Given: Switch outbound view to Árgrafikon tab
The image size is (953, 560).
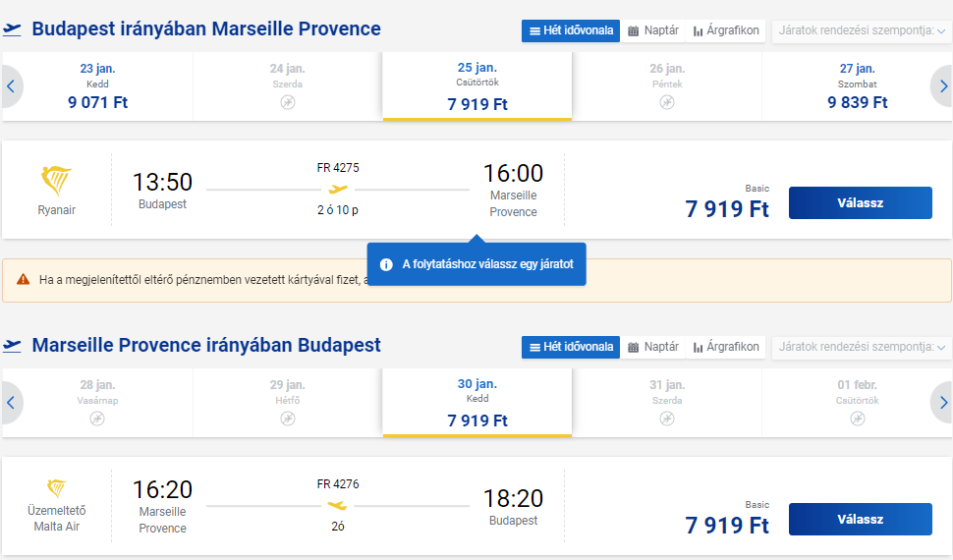Looking at the screenshot, I should click(726, 30).
